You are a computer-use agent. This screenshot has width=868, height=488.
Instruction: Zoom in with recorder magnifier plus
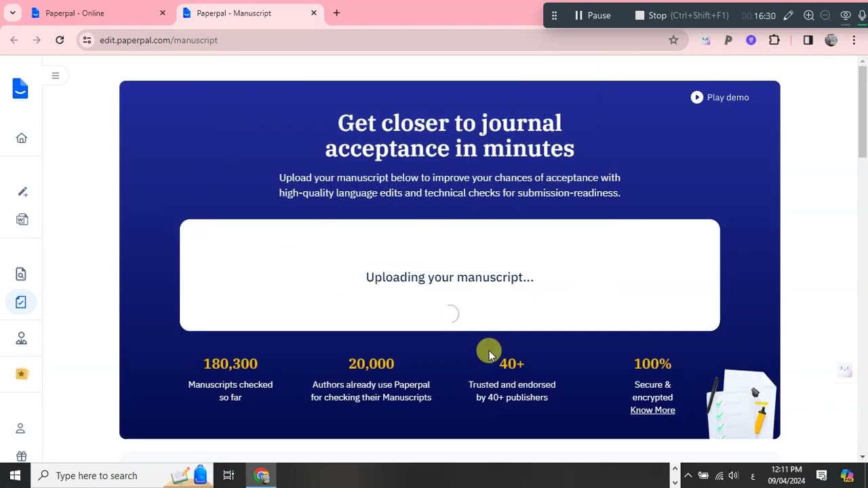808,15
